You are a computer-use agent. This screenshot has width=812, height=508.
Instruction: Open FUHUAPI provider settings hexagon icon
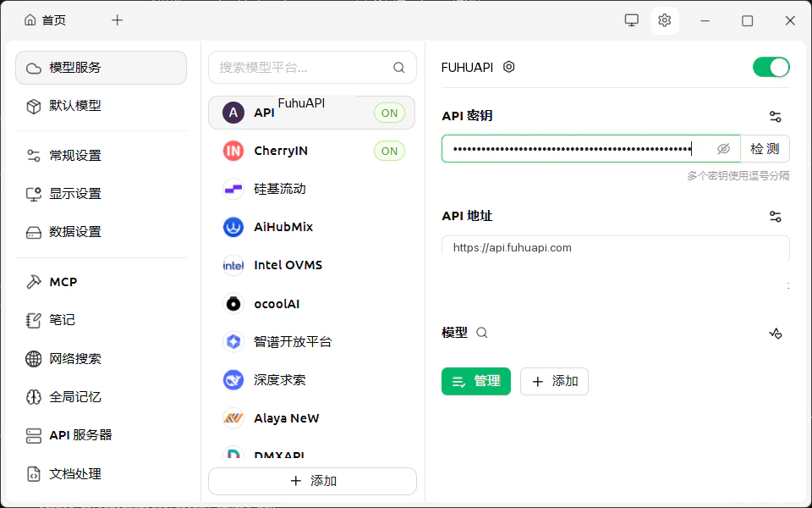pos(509,67)
